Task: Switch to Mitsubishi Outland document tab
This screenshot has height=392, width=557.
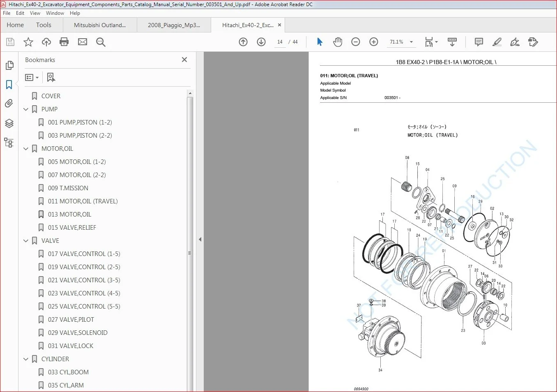Action: (100, 25)
